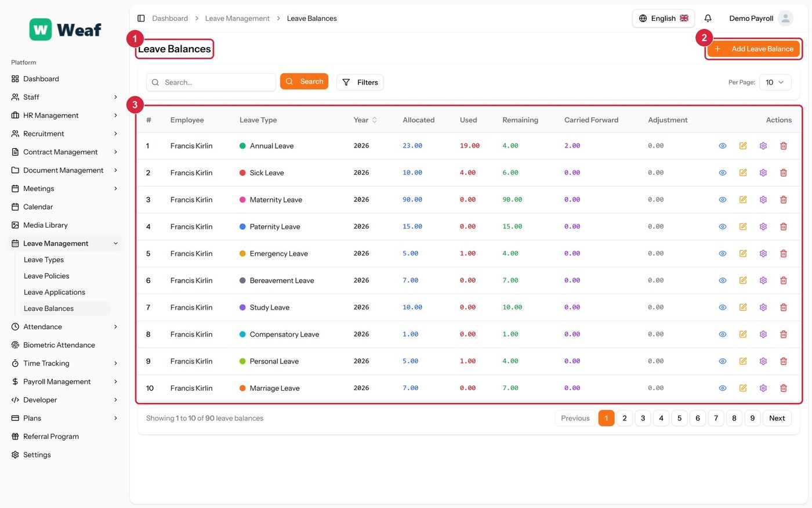Image resolution: width=812 pixels, height=508 pixels.
Task: Open adjust gear for Study Leave
Action: 763,307
